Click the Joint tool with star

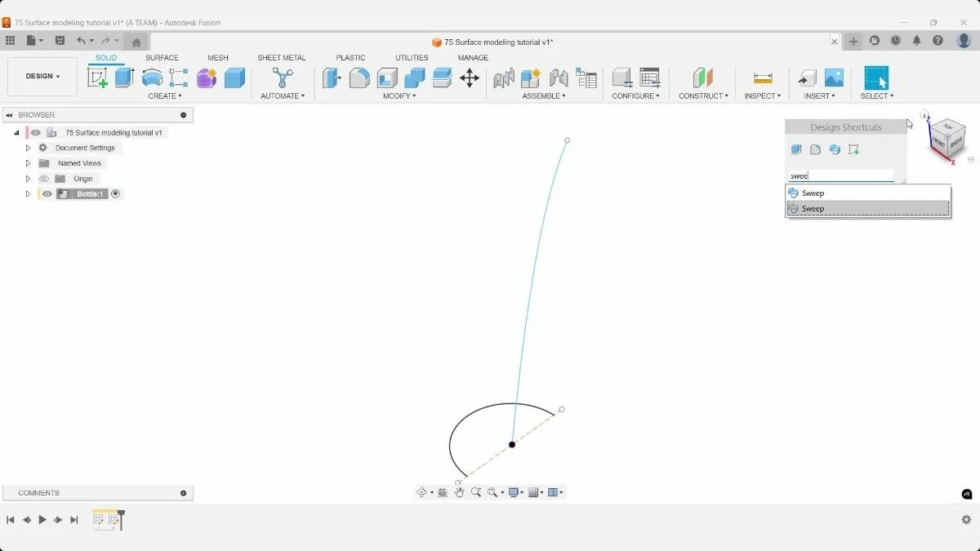(x=531, y=78)
